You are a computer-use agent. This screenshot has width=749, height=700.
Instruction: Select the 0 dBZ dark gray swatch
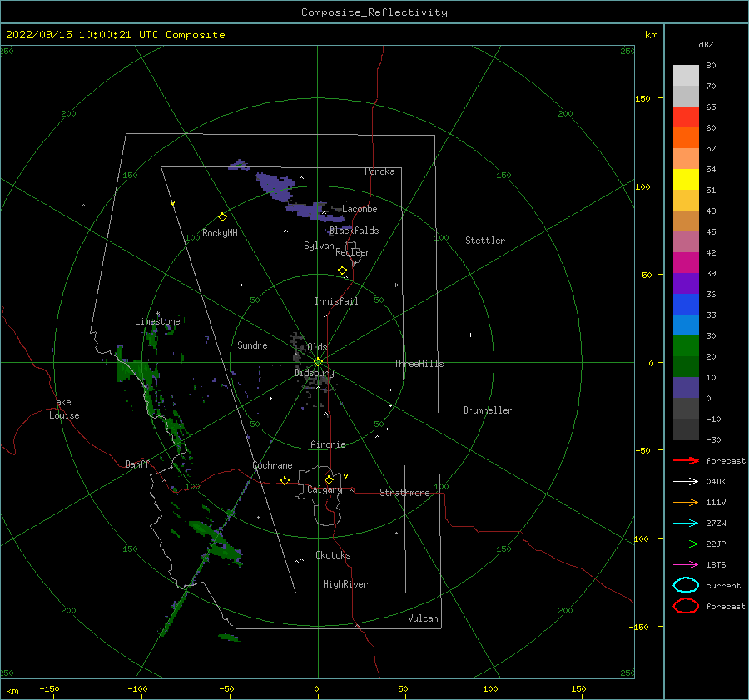coord(686,408)
